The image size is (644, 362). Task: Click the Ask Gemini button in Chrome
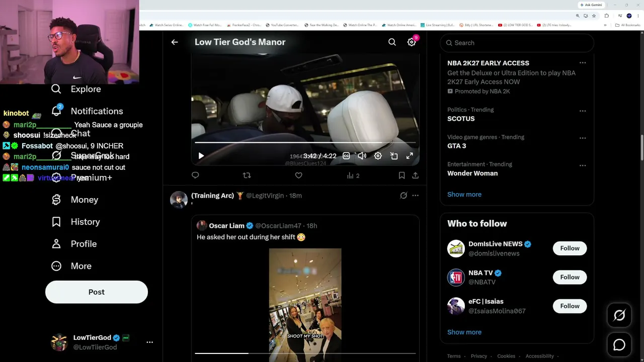click(591, 5)
